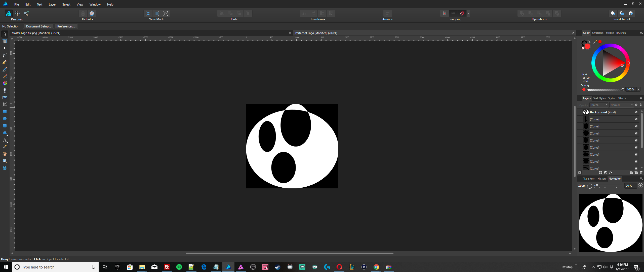Open the Layer menu
This screenshot has width=644, height=272.
point(52,4)
